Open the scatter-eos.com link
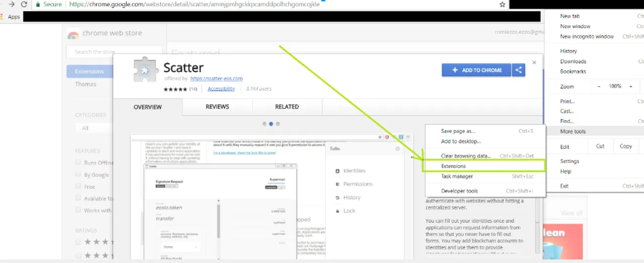Viewport: 644px width, 263px height. (x=216, y=79)
